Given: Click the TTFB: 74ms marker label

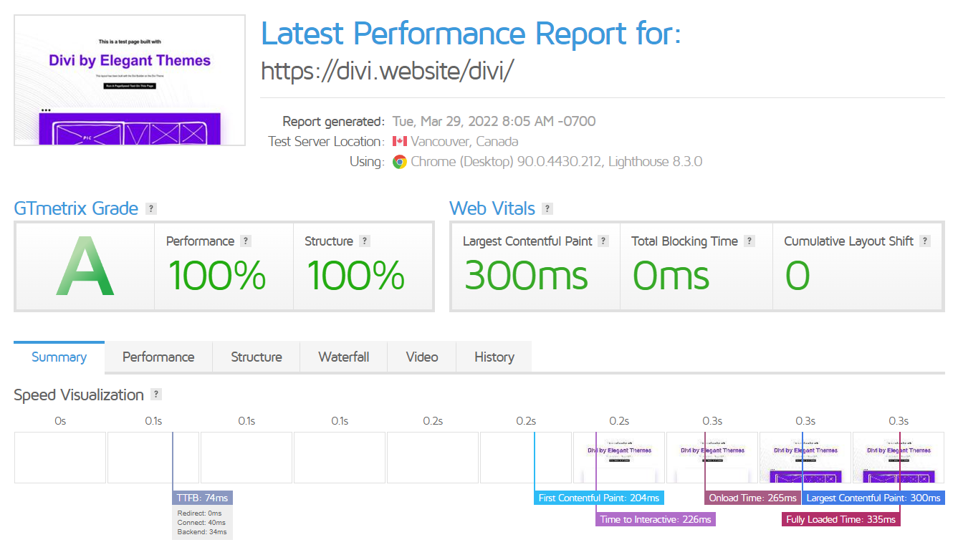Looking at the screenshot, I should [203, 498].
